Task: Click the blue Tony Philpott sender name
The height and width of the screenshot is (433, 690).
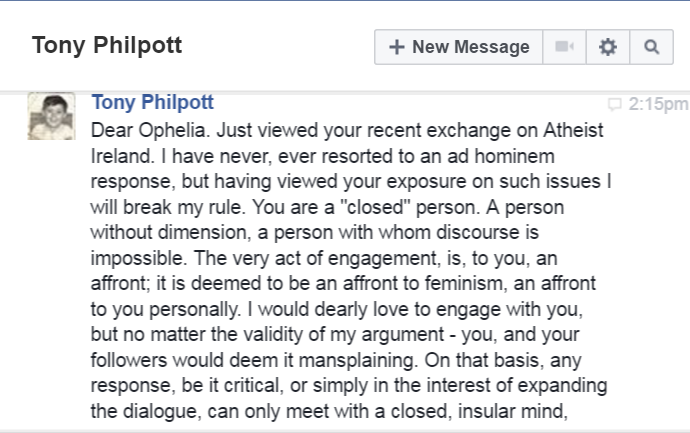Action: pyautogui.click(x=152, y=103)
